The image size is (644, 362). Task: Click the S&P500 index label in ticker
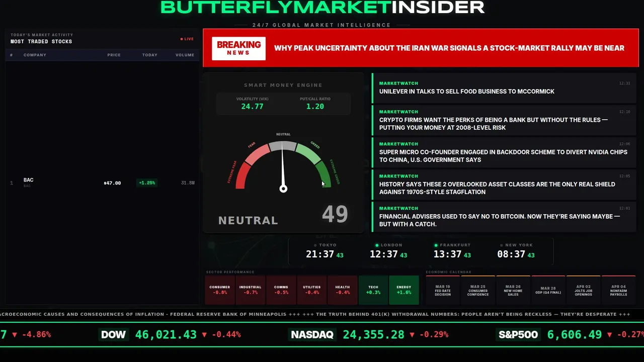(518, 334)
